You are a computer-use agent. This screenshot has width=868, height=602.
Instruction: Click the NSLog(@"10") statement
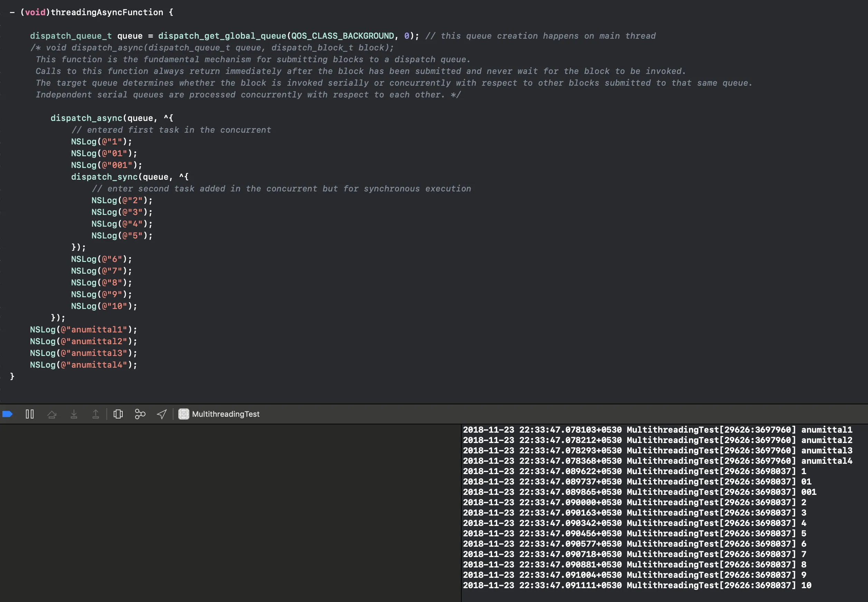pos(104,306)
